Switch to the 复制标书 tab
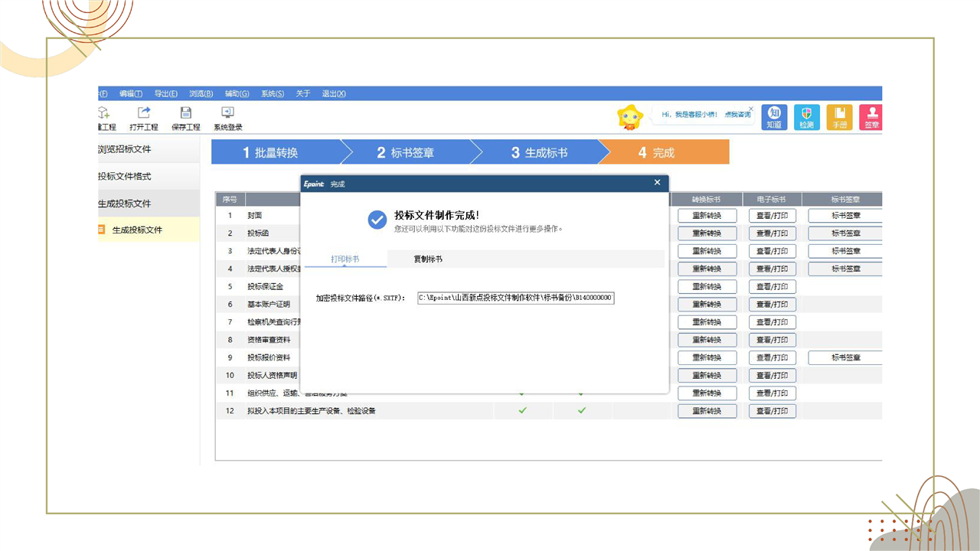980x551 pixels. (x=428, y=259)
